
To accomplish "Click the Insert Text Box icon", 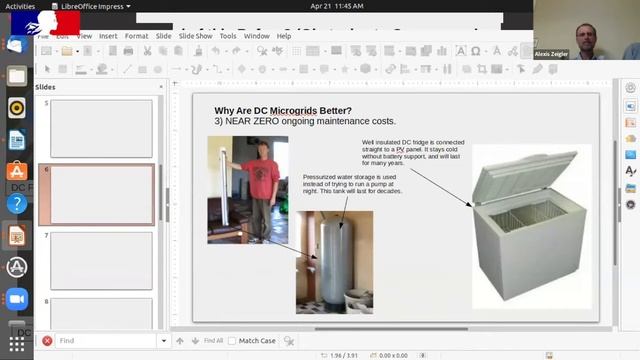I will (x=461, y=51).
